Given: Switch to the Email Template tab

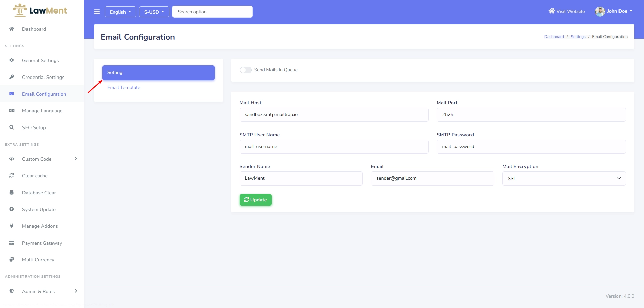Looking at the screenshot, I should point(124,87).
